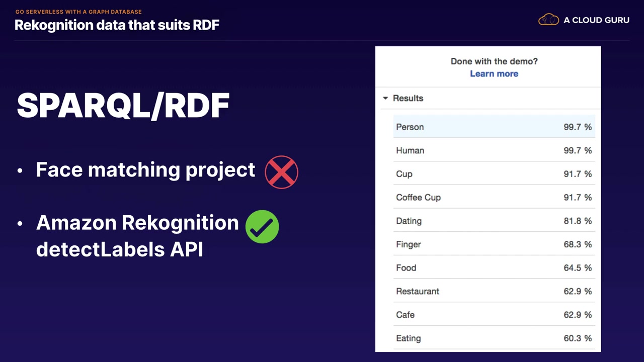The image size is (644, 362).
Task: Click the red cross icon
Action: click(x=281, y=172)
